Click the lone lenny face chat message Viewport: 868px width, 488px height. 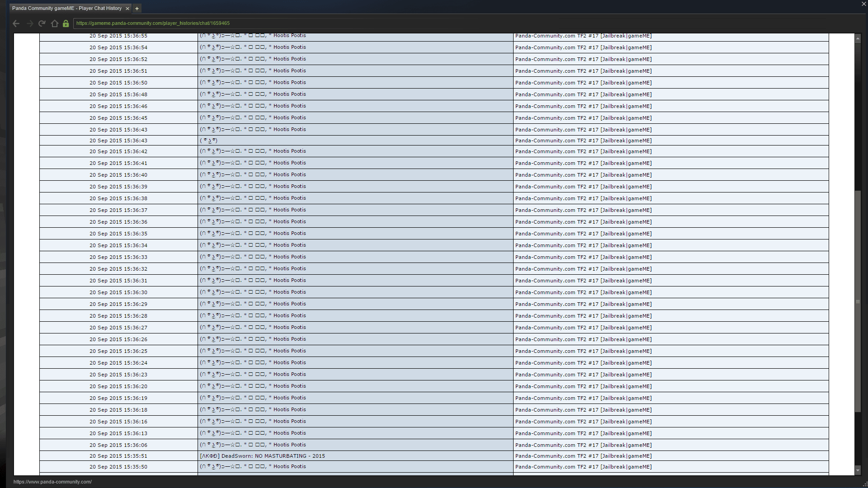[208, 141]
